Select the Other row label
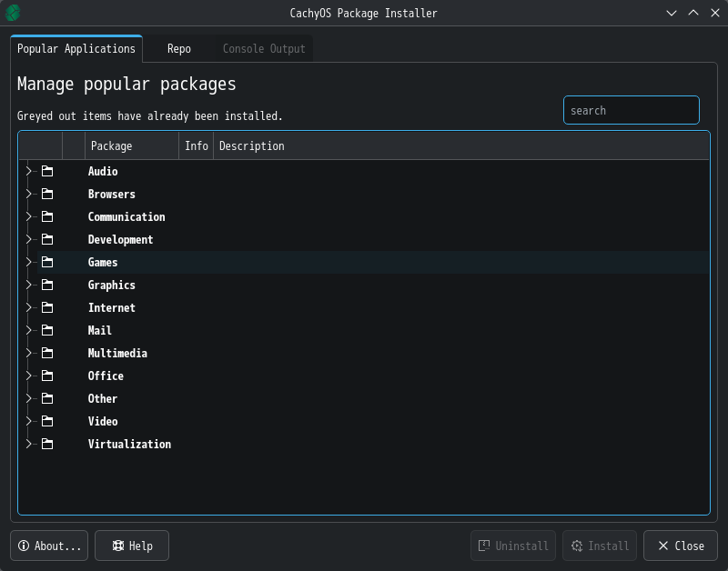 click(x=103, y=399)
